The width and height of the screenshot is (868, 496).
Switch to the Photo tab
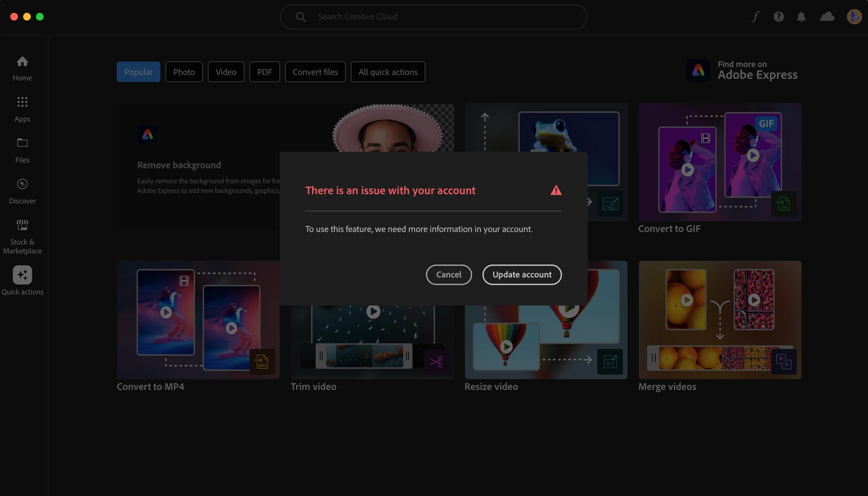(x=184, y=72)
